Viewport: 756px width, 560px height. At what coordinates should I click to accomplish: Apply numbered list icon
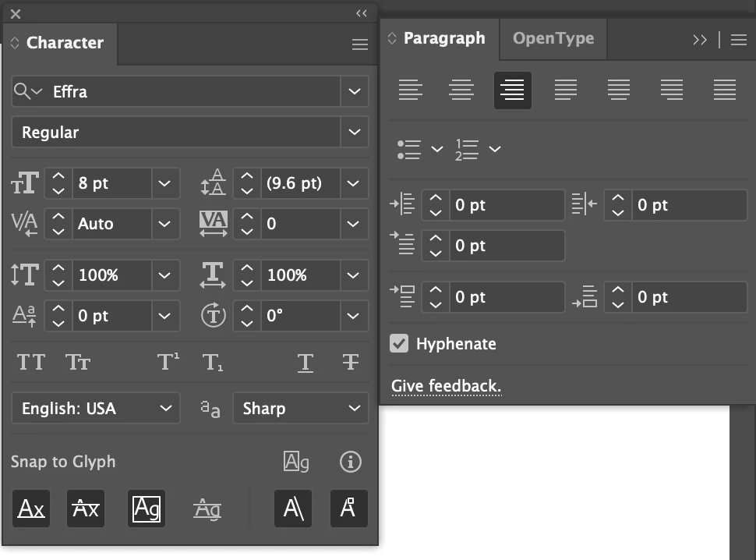pos(467,150)
